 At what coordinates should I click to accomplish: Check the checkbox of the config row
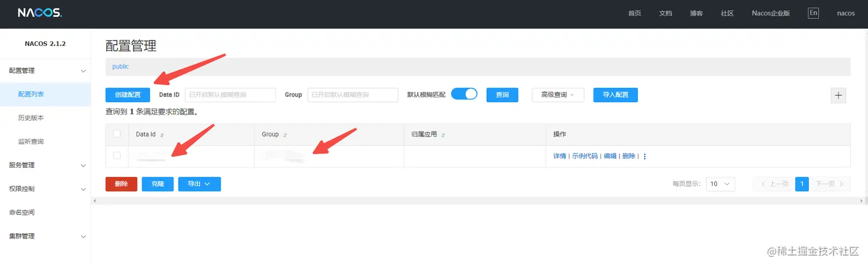pos(117,156)
